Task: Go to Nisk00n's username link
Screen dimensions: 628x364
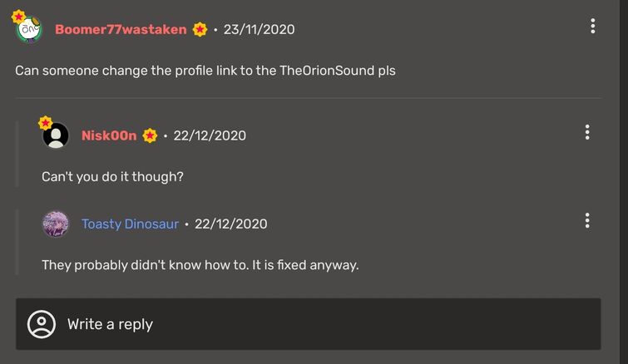Action: pyautogui.click(x=109, y=135)
